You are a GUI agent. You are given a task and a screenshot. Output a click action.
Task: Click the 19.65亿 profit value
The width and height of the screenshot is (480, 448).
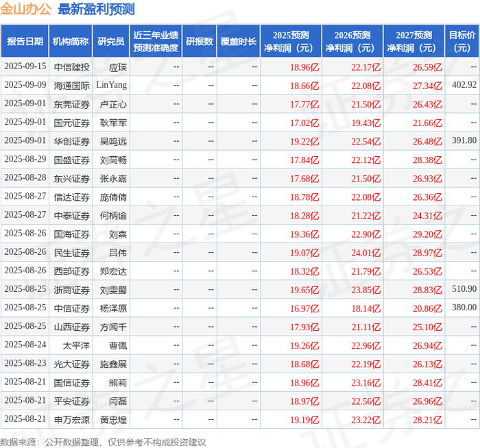[304, 290]
